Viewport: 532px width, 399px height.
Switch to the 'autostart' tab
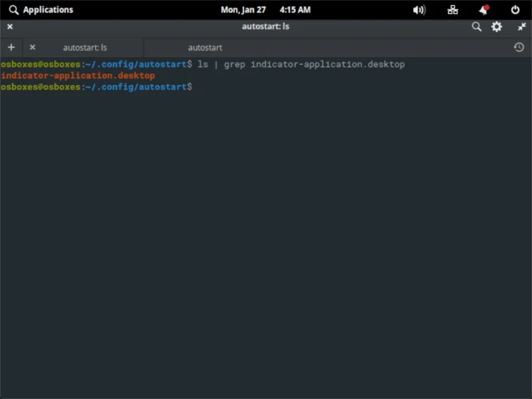(205, 47)
